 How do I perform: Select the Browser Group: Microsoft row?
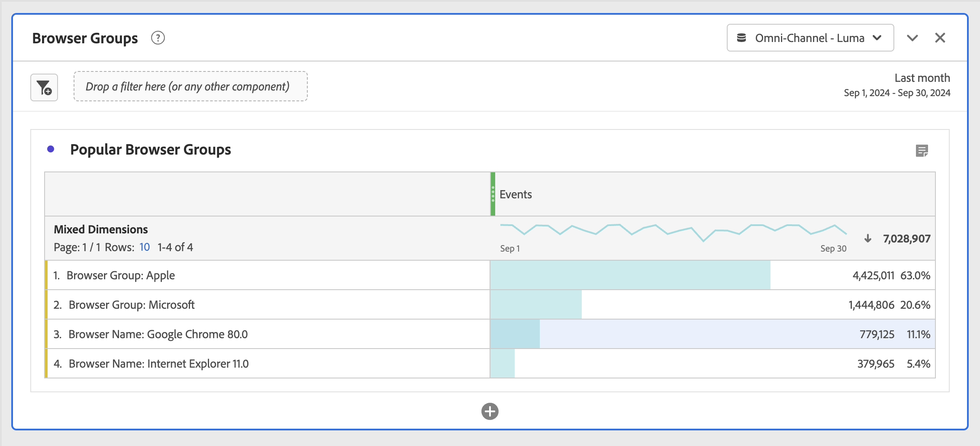tap(132, 305)
